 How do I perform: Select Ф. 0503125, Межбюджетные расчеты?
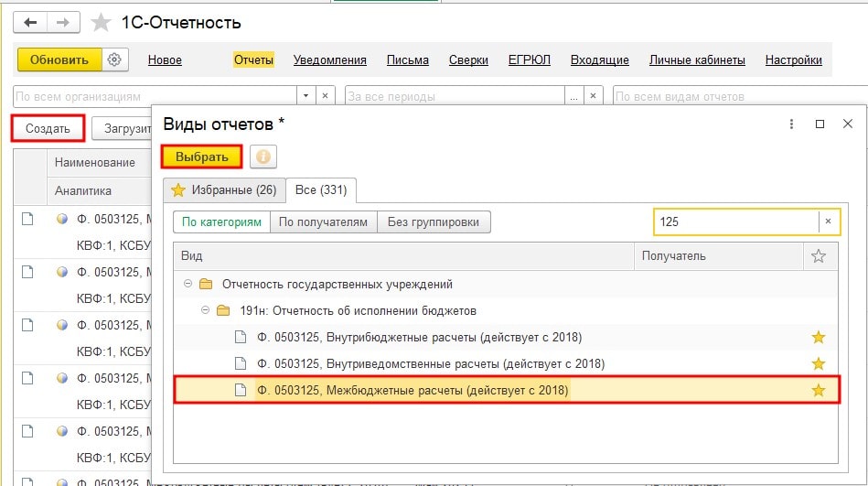[x=506, y=390]
